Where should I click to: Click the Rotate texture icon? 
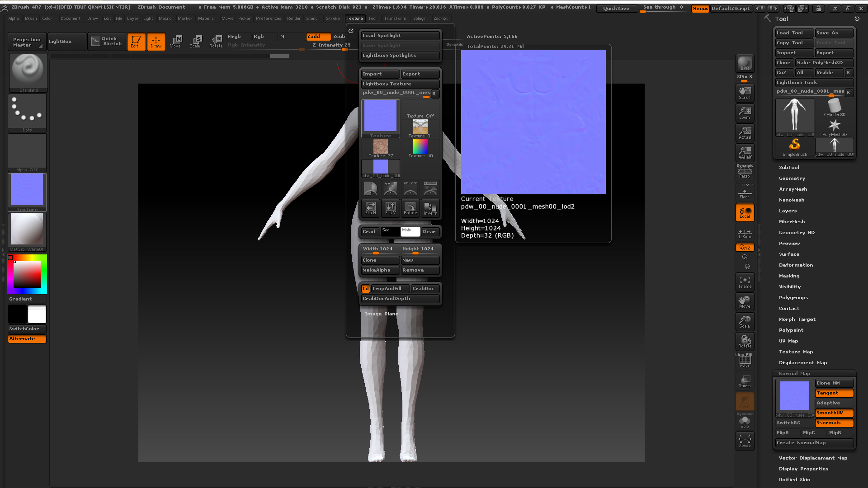410,208
